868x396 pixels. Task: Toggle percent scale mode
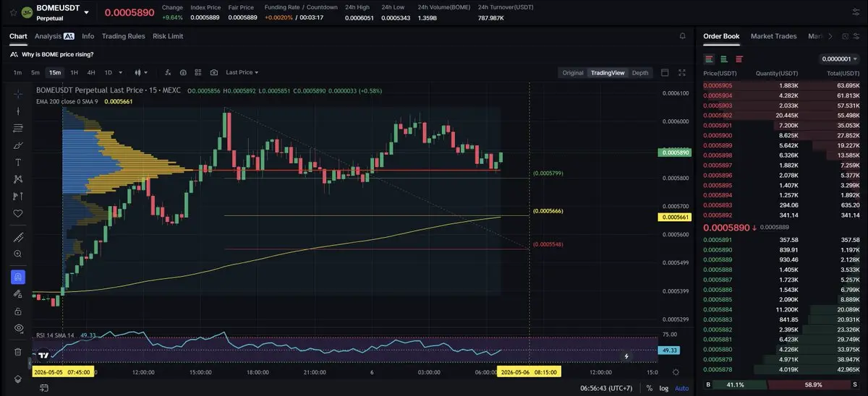coord(650,388)
